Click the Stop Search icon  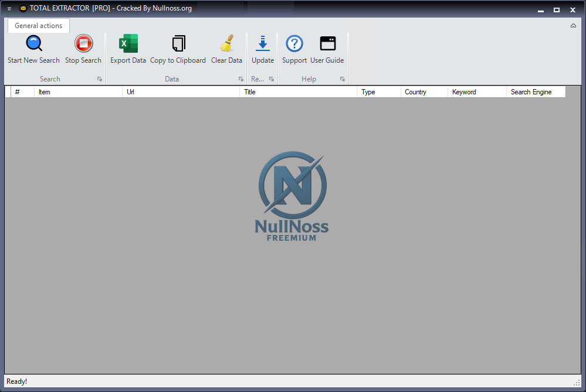click(83, 43)
